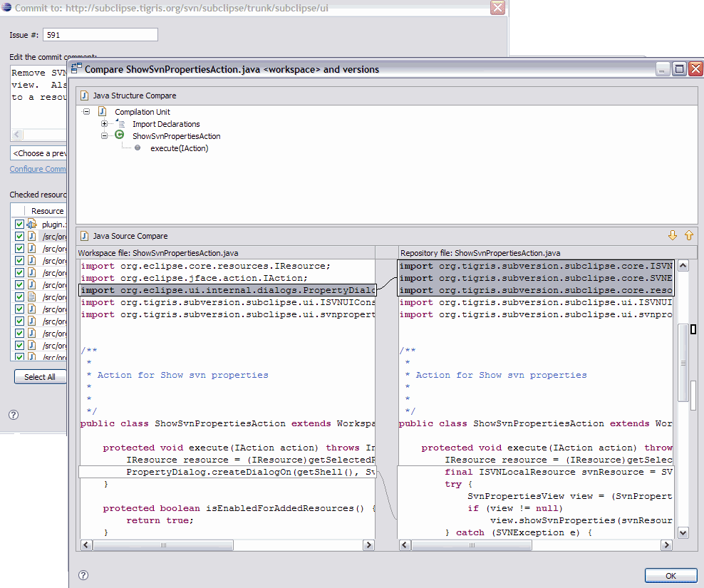The height and width of the screenshot is (588, 704).
Task: Click the plugin file icon in the resource list
Action: pyautogui.click(x=32, y=224)
